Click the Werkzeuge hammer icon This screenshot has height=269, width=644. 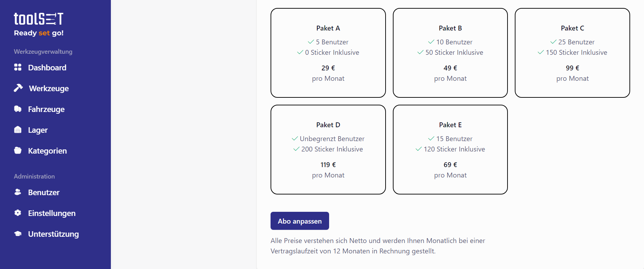[x=18, y=88]
